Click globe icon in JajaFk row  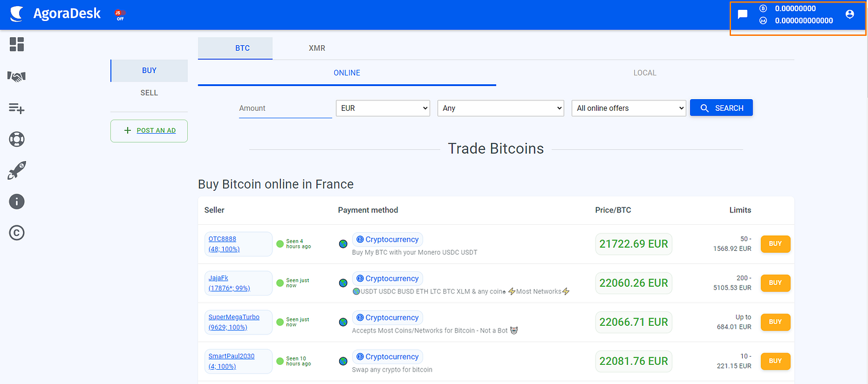click(x=343, y=283)
